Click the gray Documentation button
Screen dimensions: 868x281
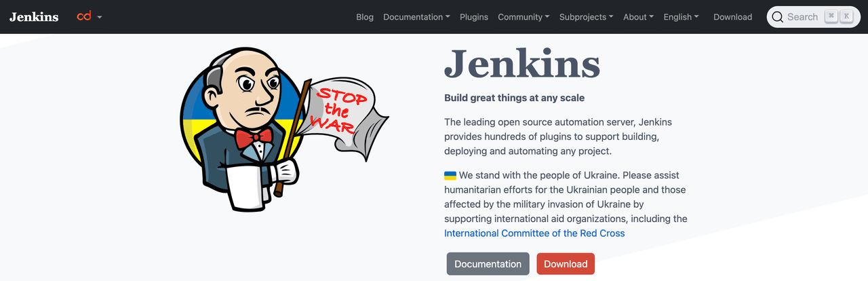click(x=488, y=264)
